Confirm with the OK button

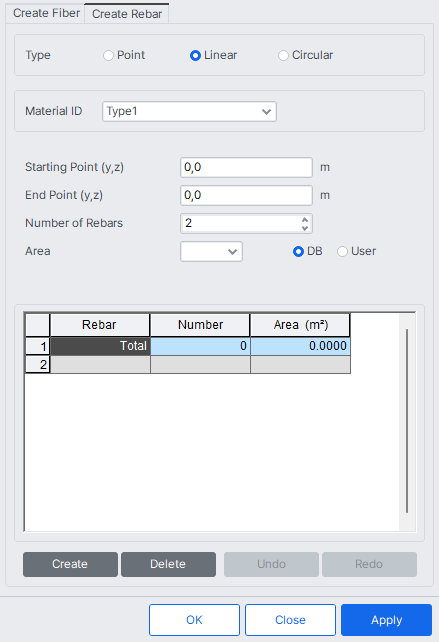(194, 620)
